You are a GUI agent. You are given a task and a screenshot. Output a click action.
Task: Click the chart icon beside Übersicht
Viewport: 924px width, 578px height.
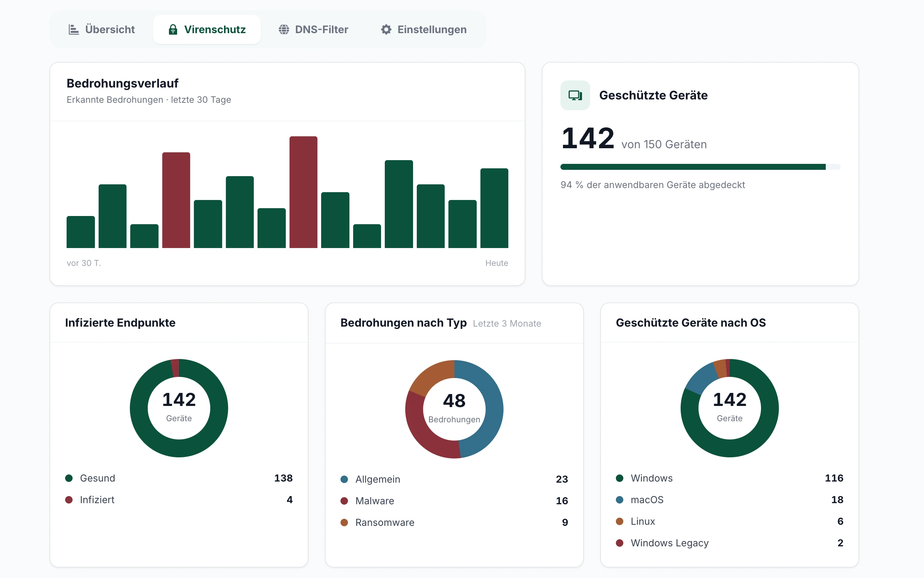pos(73,29)
